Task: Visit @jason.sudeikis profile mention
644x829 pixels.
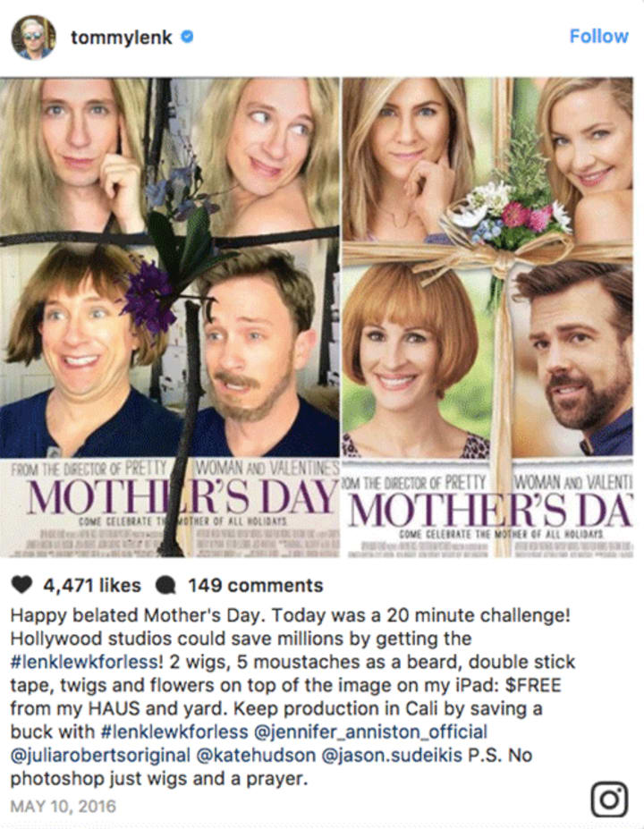Action: (x=392, y=755)
